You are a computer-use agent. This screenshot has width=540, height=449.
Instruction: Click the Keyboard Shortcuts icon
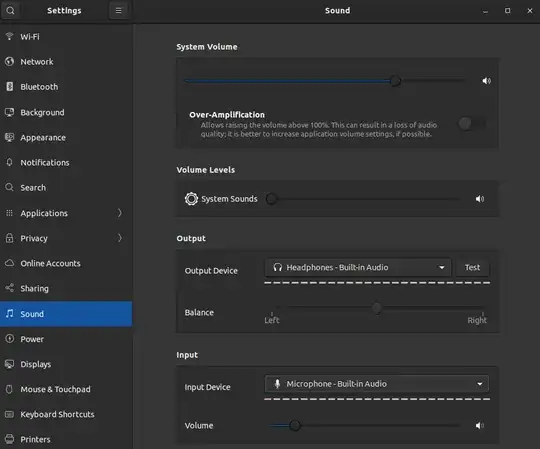pos(10,414)
